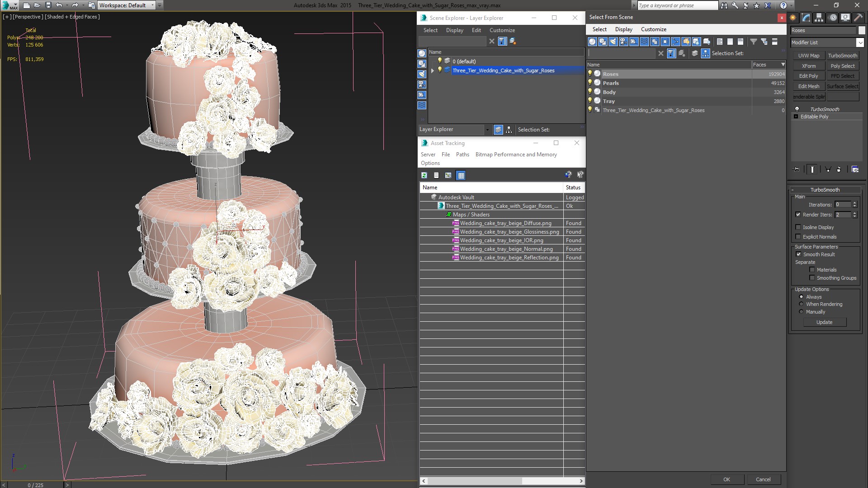Open the Hierarchy command panel tab
Viewport: 868px width, 488px height.
819,18
